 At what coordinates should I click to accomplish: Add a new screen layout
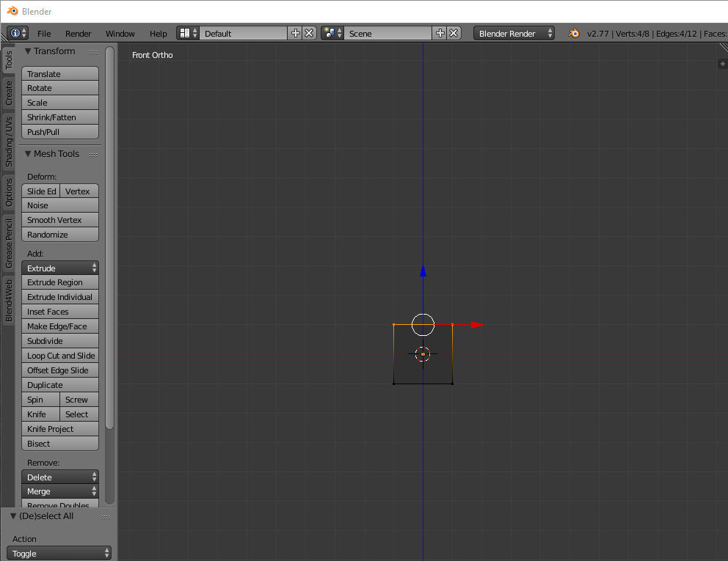click(x=295, y=34)
